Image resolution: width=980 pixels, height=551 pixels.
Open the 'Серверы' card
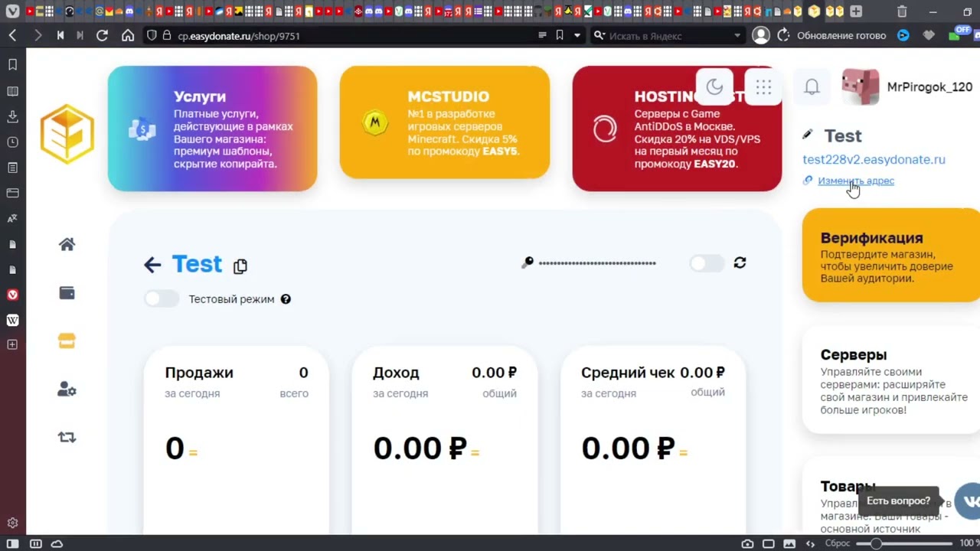pos(891,380)
